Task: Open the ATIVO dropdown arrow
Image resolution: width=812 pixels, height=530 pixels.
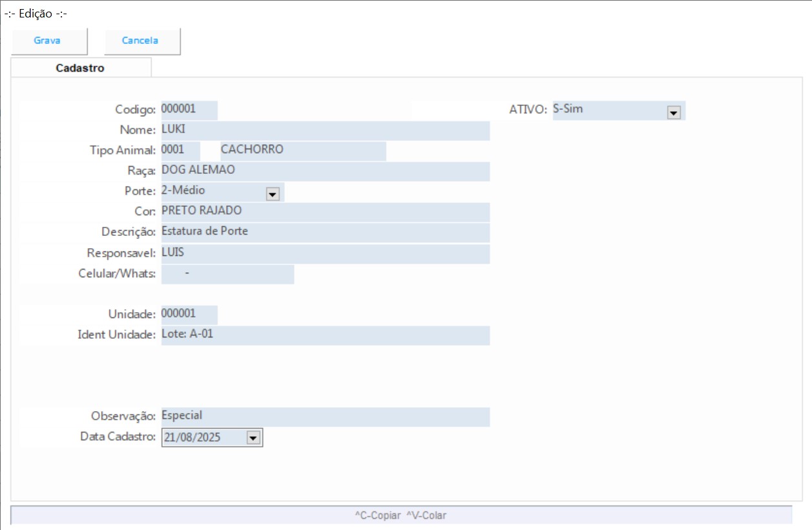Action: (x=673, y=112)
